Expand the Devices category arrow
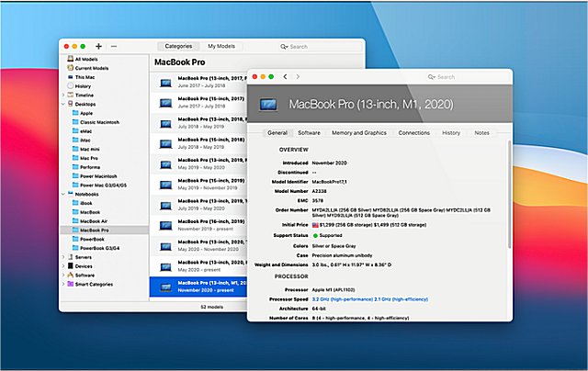The height and width of the screenshot is (371, 588). pos(63,265)
